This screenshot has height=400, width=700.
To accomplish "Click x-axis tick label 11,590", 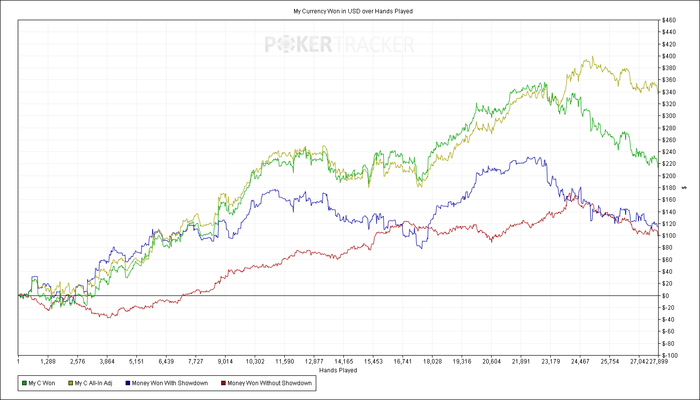I will click(284, 361).
